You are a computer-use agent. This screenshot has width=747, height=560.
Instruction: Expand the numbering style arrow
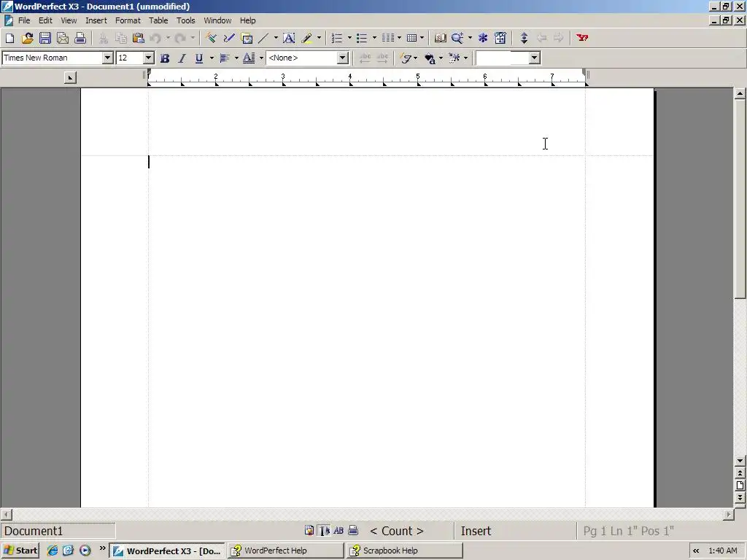[349, 38]
